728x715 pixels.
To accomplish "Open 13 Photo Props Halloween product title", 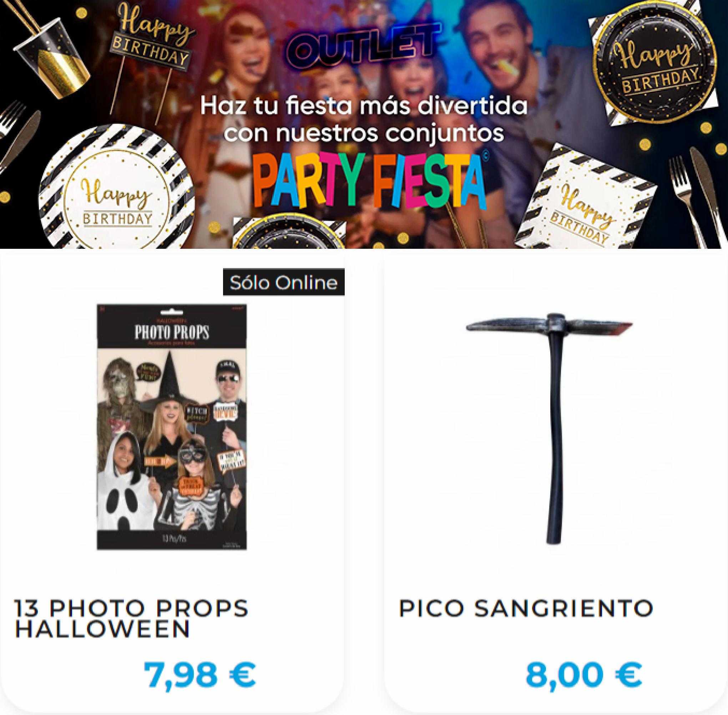I will pyautogui.click(x=131, y=619).
